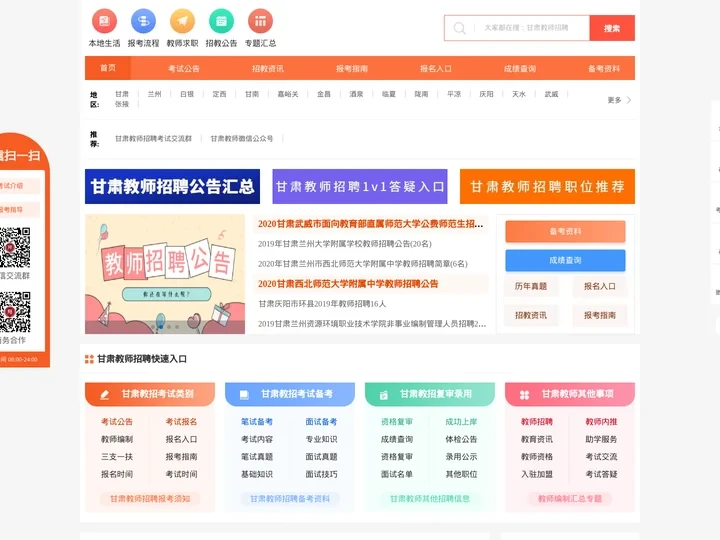Open 甘肃庆阳市环县2019年教师招聘16人 link
Screen dimensions: 720x540
[x=322, y=304]
